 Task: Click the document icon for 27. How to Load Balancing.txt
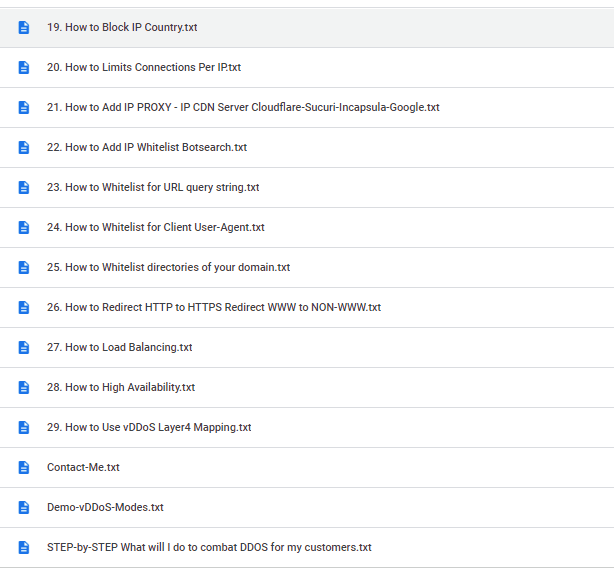click(24, 348)
